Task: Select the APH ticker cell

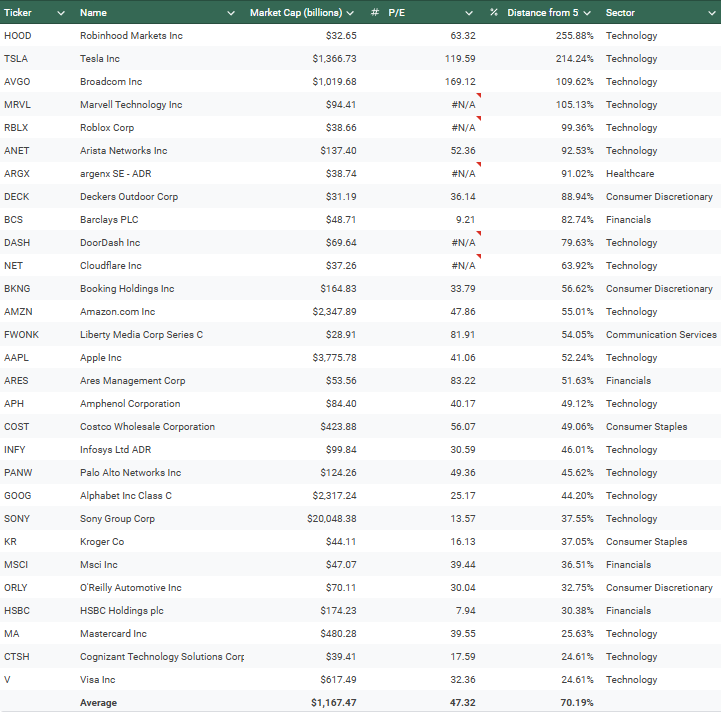Action: [14, 403]
